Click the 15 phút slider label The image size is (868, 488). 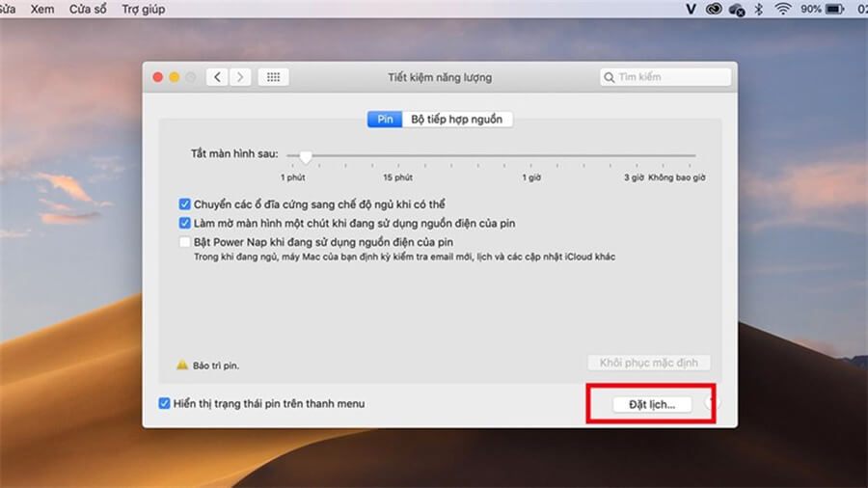[x=398, y=177]
